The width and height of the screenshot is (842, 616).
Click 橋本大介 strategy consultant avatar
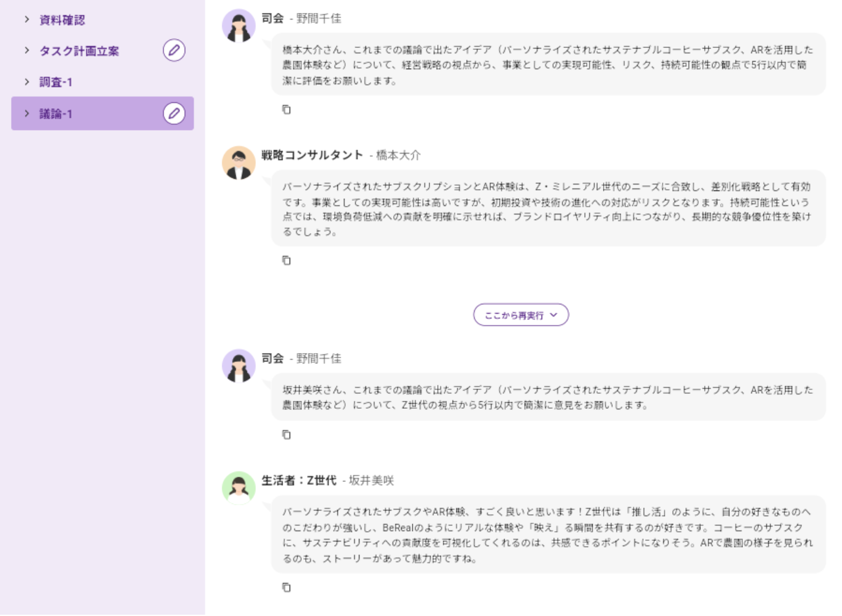coord(238,163)
